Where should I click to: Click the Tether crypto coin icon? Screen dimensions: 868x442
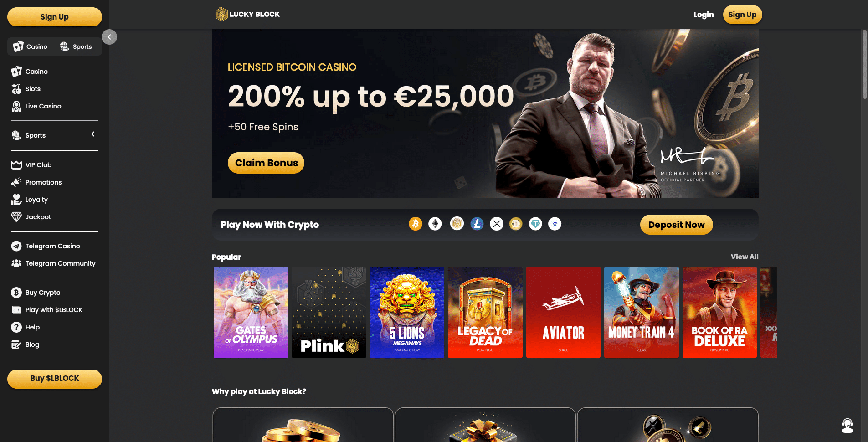click(535, 224)
